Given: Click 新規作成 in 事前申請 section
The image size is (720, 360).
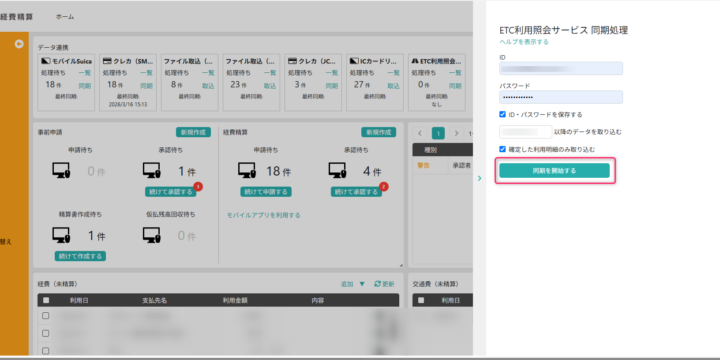Looking at the screenshot, I should (193, 132).
